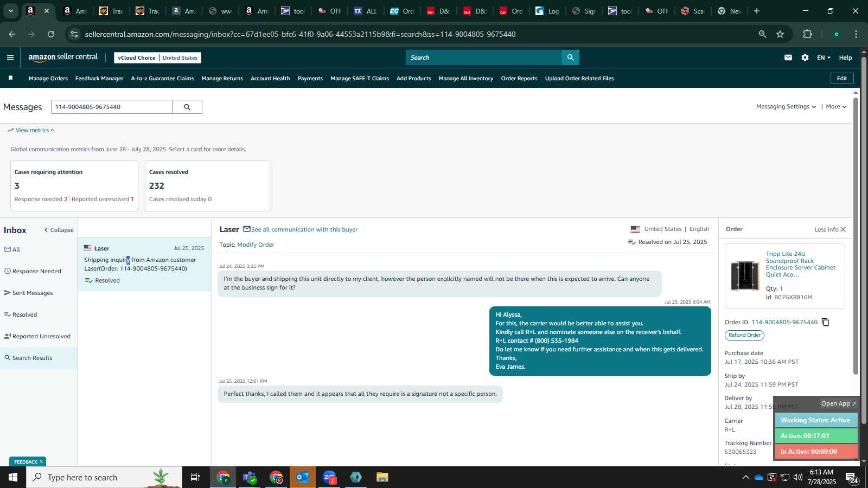Click the Refund Order button
The width and height of the screenshot is (868, 488).
744,335
